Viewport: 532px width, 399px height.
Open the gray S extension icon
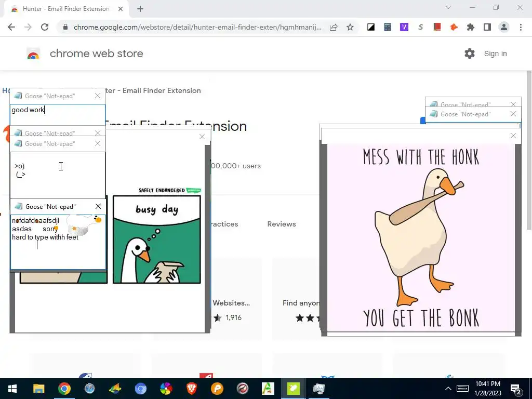click(421, 27)
